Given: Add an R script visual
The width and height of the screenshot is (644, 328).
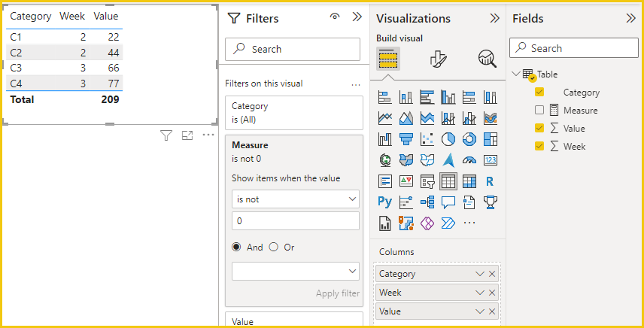Looking at the screenshot, I should click(x=490, y=181).
